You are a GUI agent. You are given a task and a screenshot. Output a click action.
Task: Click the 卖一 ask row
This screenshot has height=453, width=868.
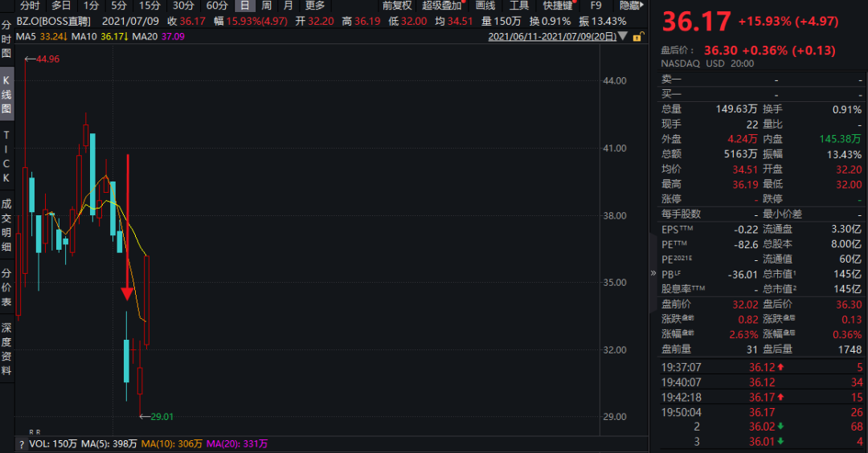(761, 80)
